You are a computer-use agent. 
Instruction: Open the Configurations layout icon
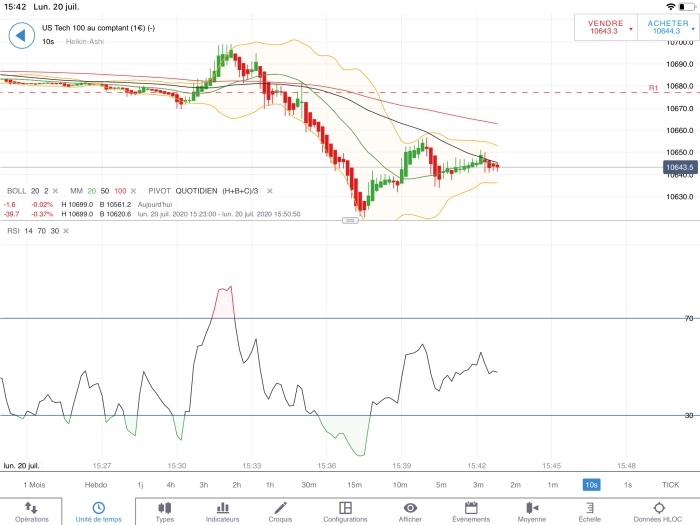345,508
